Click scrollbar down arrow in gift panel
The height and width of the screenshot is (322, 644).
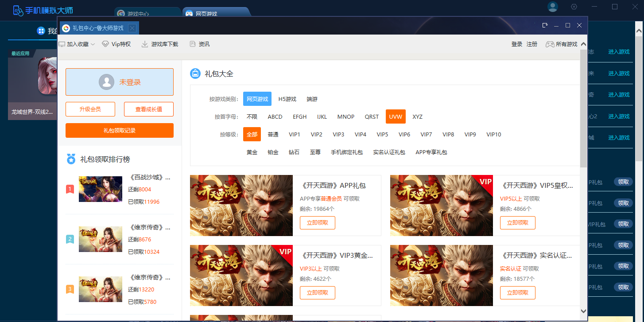(x=583, y=311)
